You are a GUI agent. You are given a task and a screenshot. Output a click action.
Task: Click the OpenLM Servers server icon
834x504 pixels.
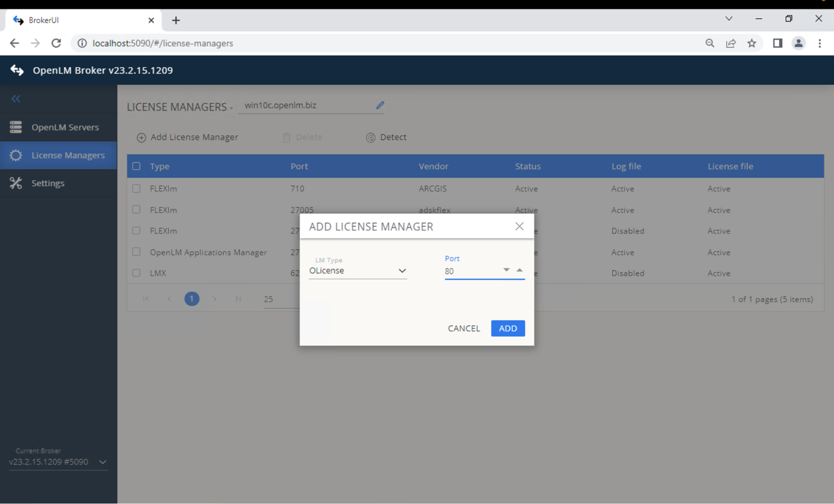(15, 127)
